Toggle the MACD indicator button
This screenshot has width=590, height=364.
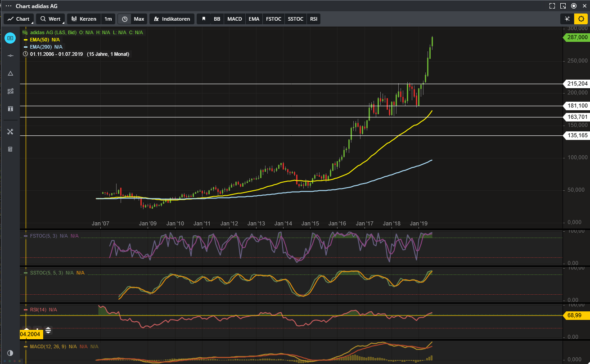click(234, 19)
